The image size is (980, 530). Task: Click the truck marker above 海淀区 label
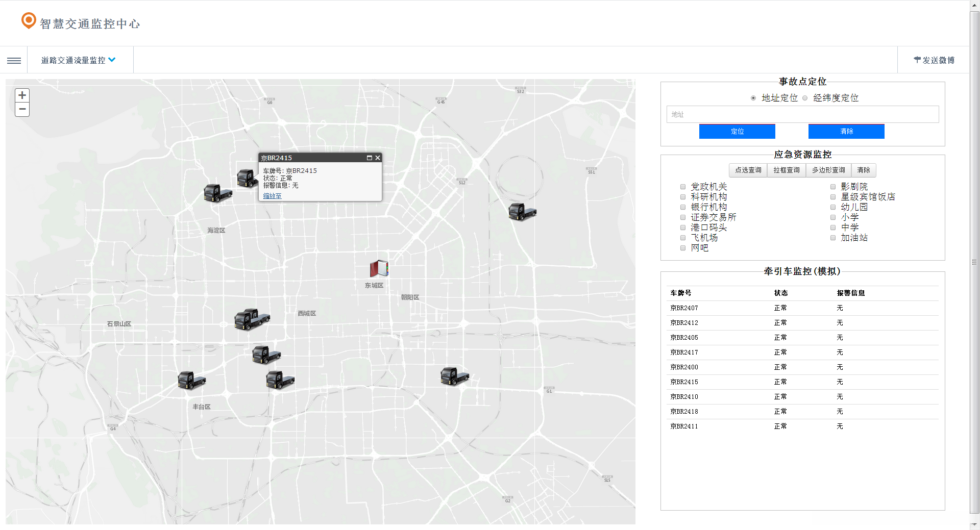click(x=218, y=193)
